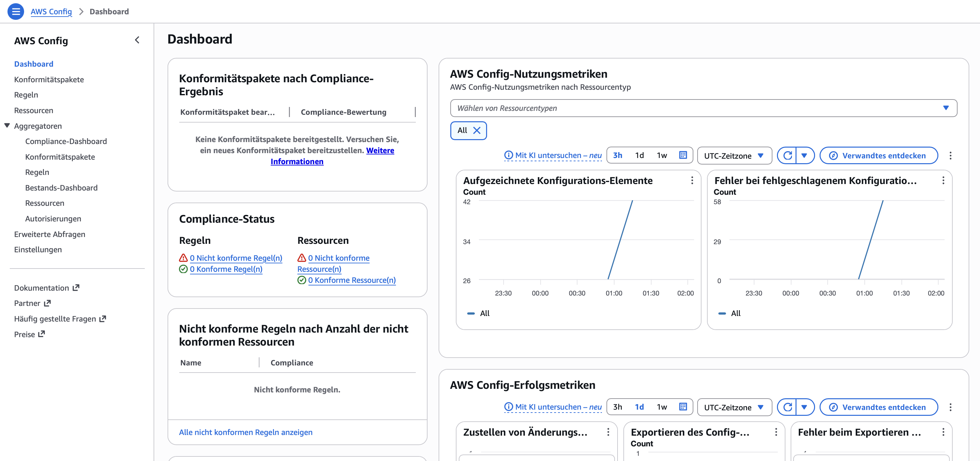Open 0 Nicht konforme Regel(n) link

coord(236,258)
